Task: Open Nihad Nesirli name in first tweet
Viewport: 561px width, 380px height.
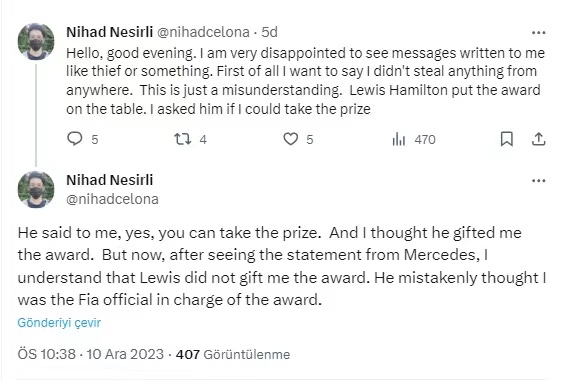Action: [x=109, y=32]
